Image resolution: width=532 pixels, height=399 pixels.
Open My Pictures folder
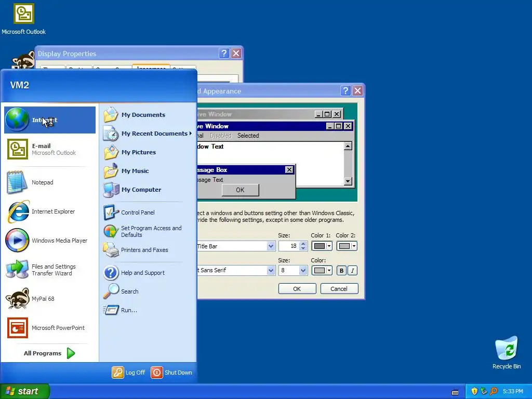(x=148, y=152)
